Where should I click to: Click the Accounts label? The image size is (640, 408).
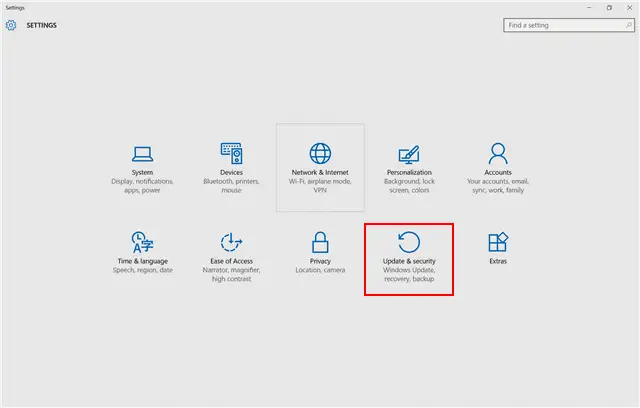pos(498,173)
